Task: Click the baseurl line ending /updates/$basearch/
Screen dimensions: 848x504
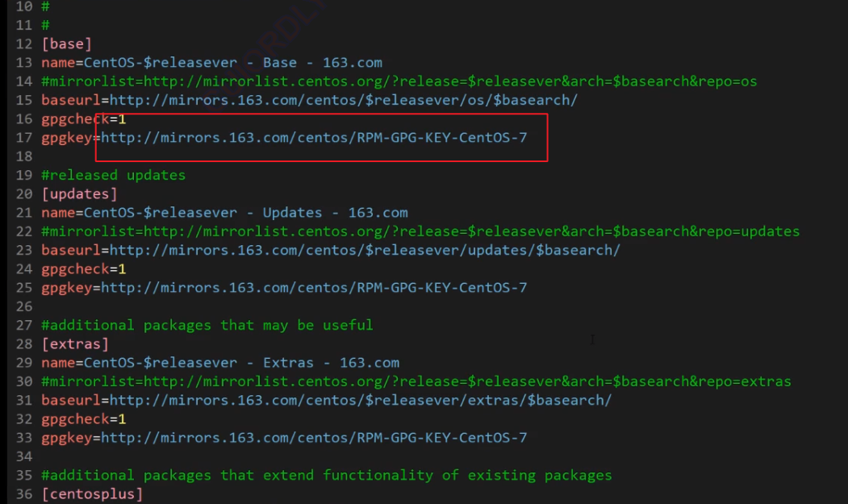Action: 331,250
